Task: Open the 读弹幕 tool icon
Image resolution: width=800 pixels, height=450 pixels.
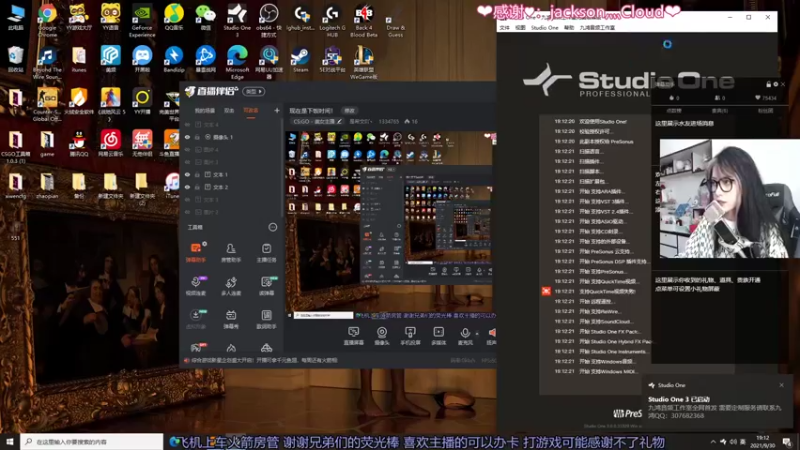Action: [266, 286]
